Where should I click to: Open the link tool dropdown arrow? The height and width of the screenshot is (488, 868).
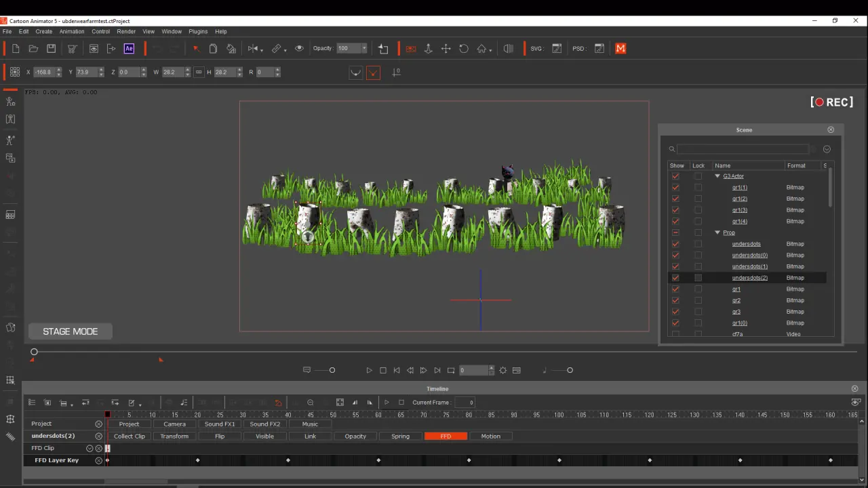click(x=285, y=49)
